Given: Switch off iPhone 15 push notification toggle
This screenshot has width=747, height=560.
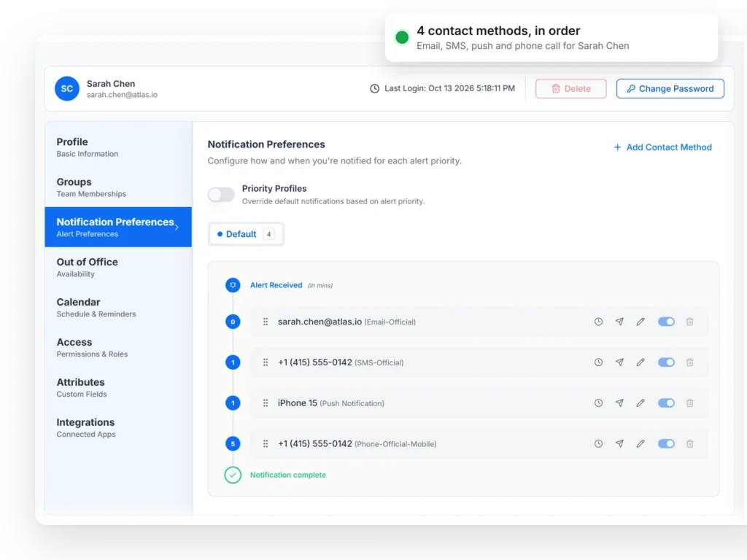Looking at the screenshot, I should [x=666, y=402].
